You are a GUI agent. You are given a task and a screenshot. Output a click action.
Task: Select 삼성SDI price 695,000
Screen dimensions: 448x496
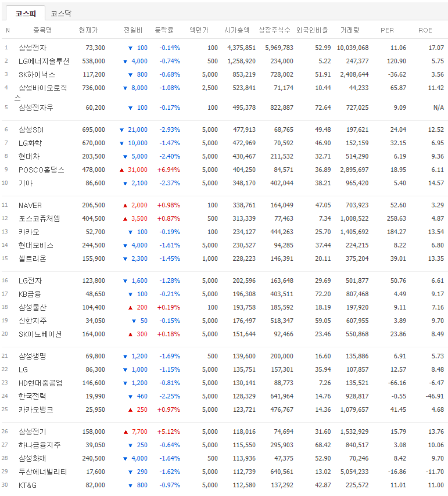click(x=94, y=130)
